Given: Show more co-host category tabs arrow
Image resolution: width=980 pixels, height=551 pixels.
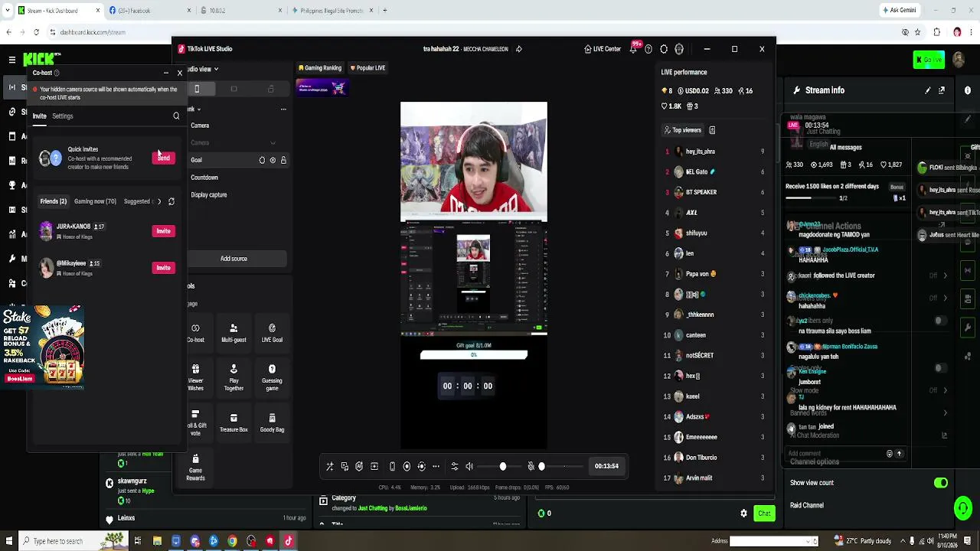Looking at the screenshot, I should (159, 201).
